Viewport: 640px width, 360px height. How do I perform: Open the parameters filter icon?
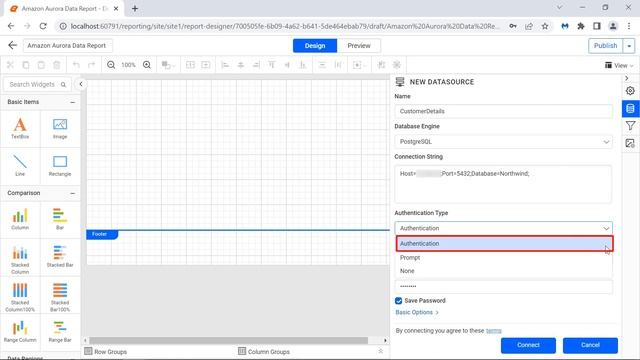(x=630, y=126)
